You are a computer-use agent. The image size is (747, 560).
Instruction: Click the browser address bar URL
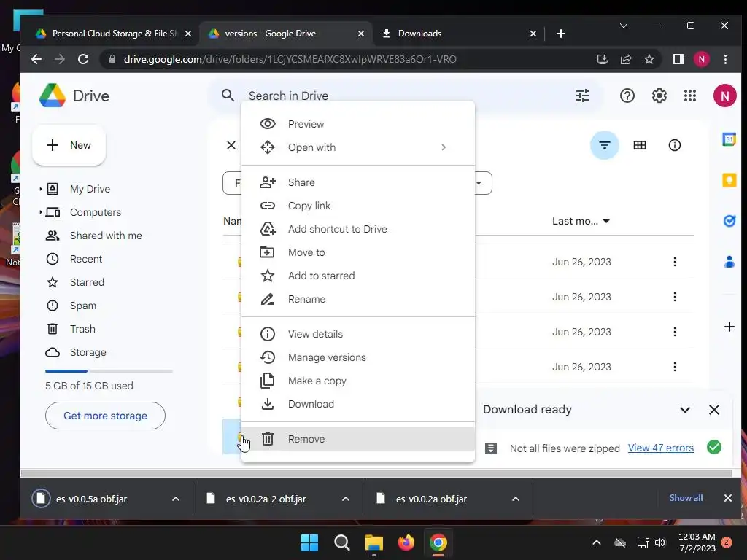[x=290, y=59]
